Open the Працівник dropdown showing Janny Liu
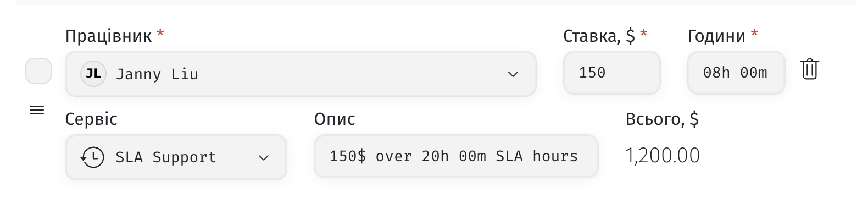868x209 pixels. pos(301,74)
